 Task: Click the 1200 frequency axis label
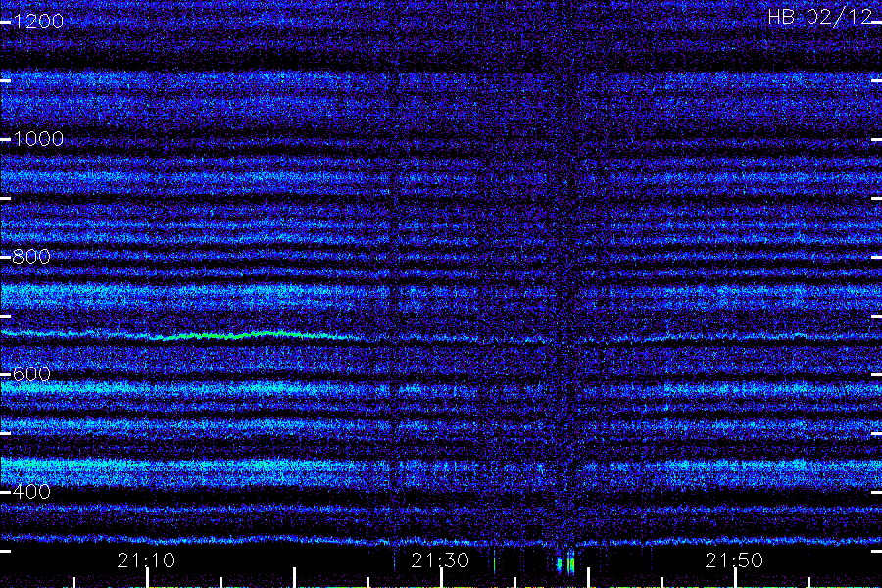click(x=38, y=22)
